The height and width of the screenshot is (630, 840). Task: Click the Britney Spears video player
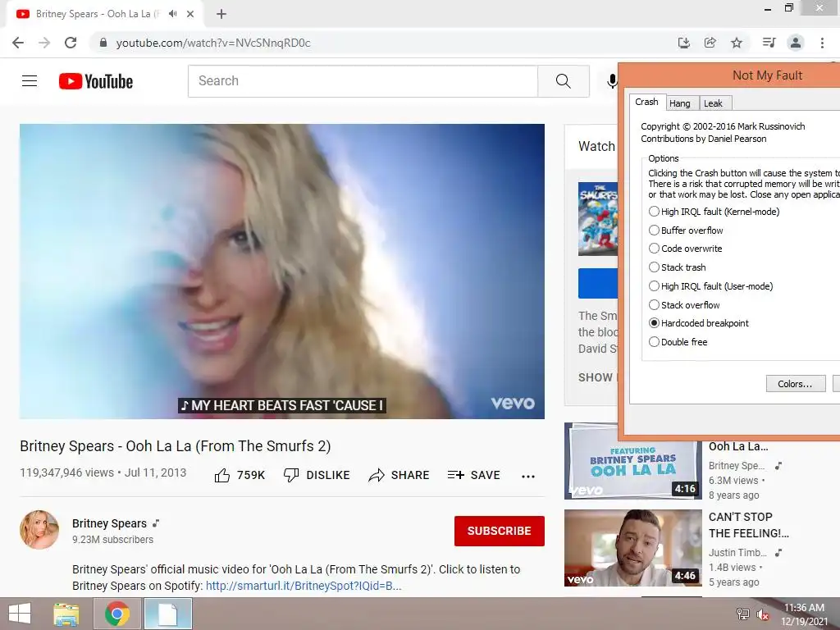282,271
